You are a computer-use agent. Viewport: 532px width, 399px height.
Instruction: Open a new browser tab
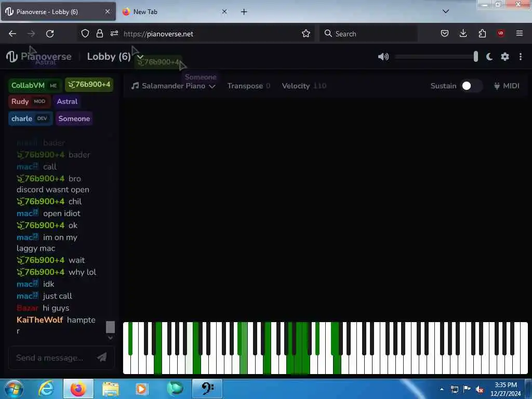(244, 12)
